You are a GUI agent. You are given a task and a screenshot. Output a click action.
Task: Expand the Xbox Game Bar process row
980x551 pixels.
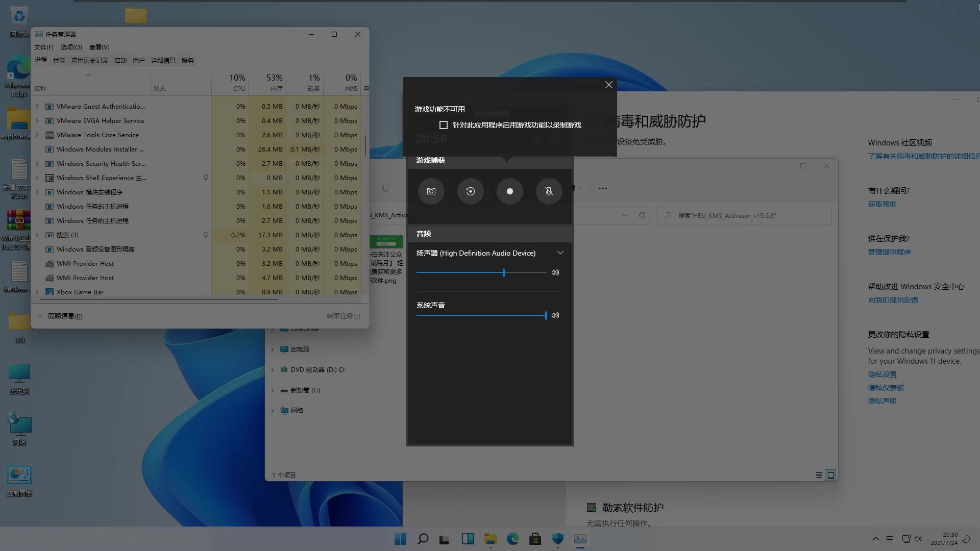(37, 292)
